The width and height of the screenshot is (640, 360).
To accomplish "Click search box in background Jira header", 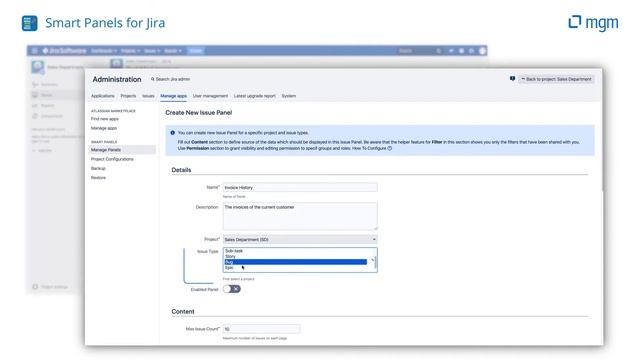I will click(420, 51).
